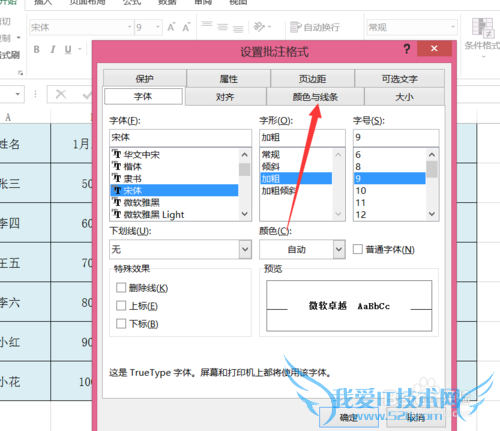
Task: Click the formula bar cancel X icon
Action: pyautogui.click(x=61, y=94)
